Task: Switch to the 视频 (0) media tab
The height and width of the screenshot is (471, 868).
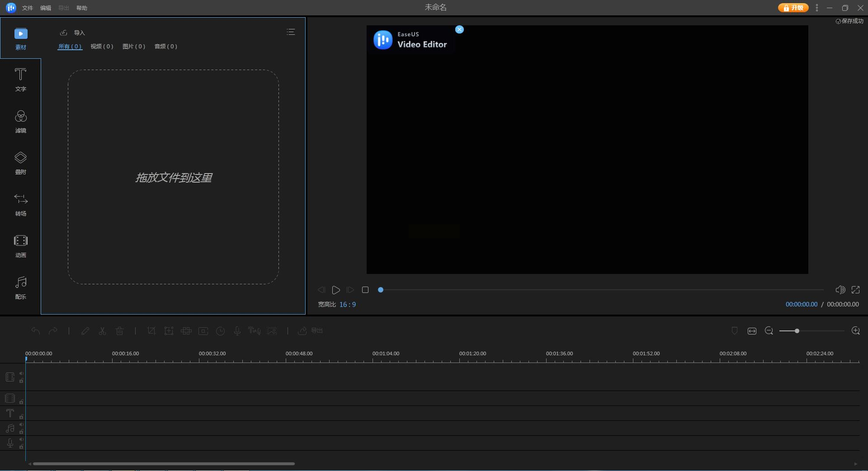Action: 102,47
